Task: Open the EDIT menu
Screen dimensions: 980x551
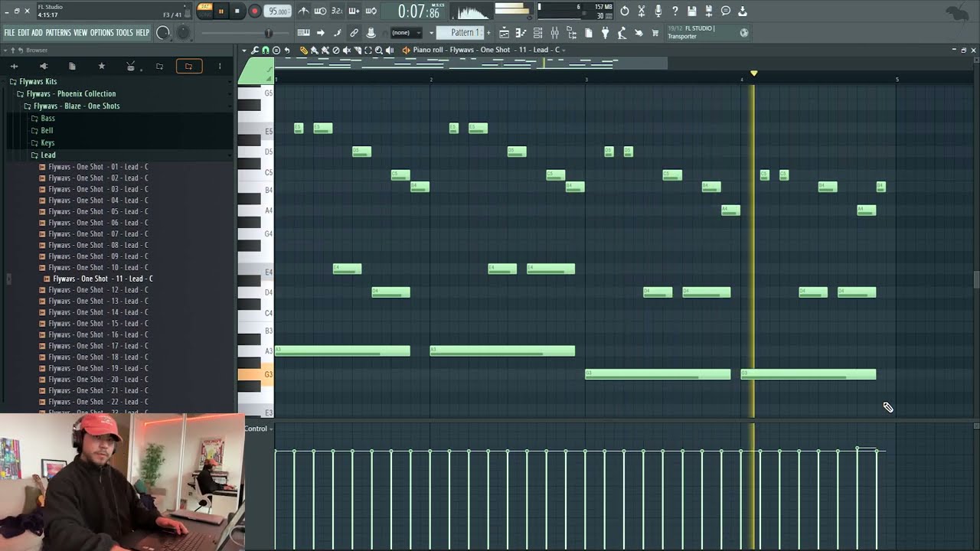Action: coord(24,33)
